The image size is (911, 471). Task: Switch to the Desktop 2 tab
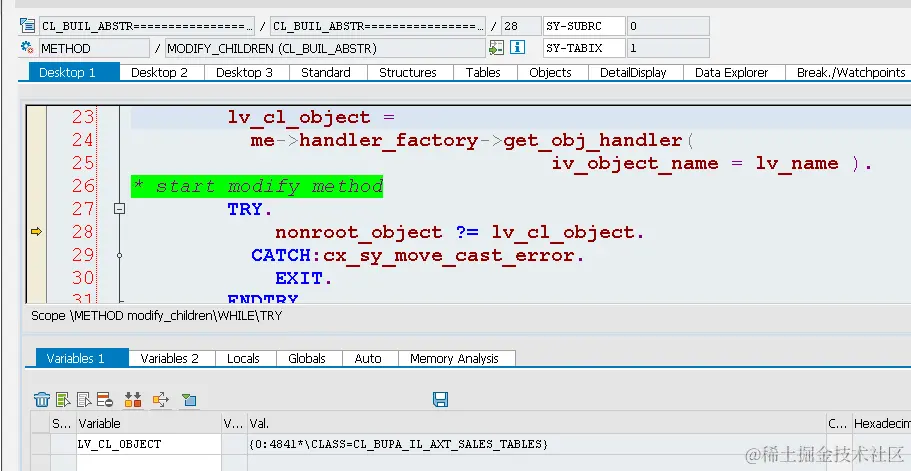pos(159,73)
